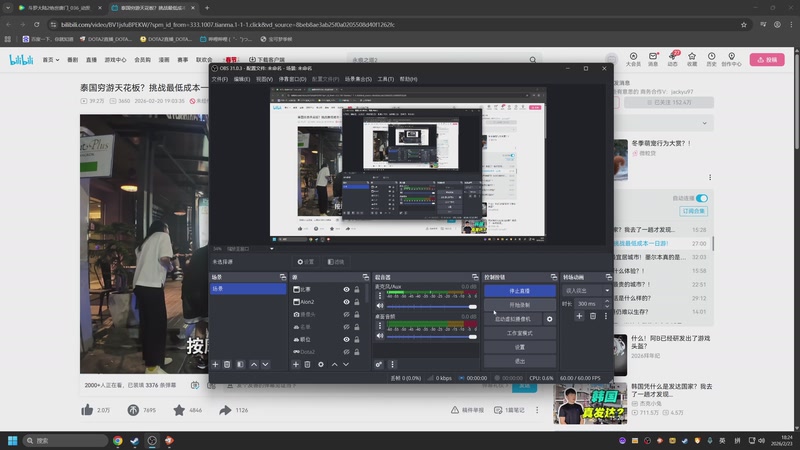Toggle visibility of Aion2 source
The image size is (800, 450).
[x=346, y=302]
